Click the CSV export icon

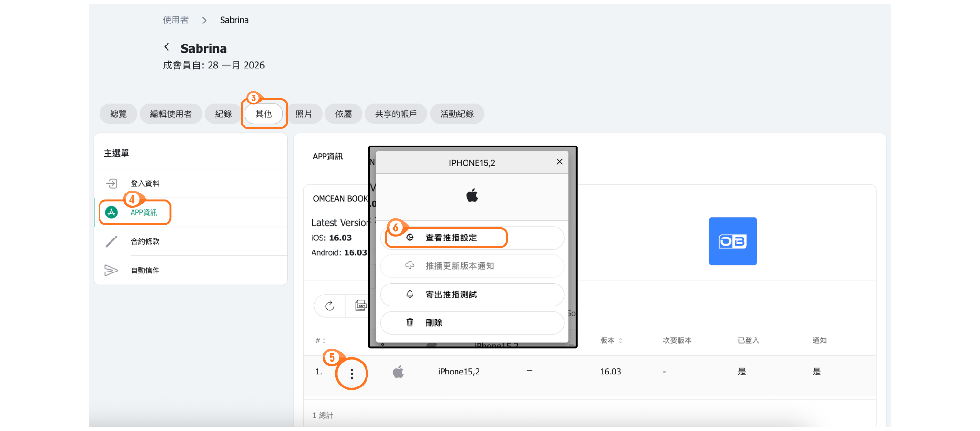click(x=360, y=306)
